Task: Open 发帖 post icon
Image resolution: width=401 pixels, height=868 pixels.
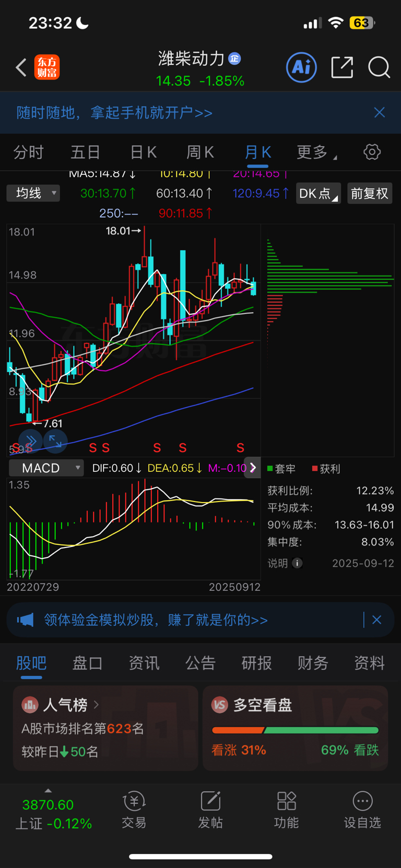Action: tap(210, 801)
